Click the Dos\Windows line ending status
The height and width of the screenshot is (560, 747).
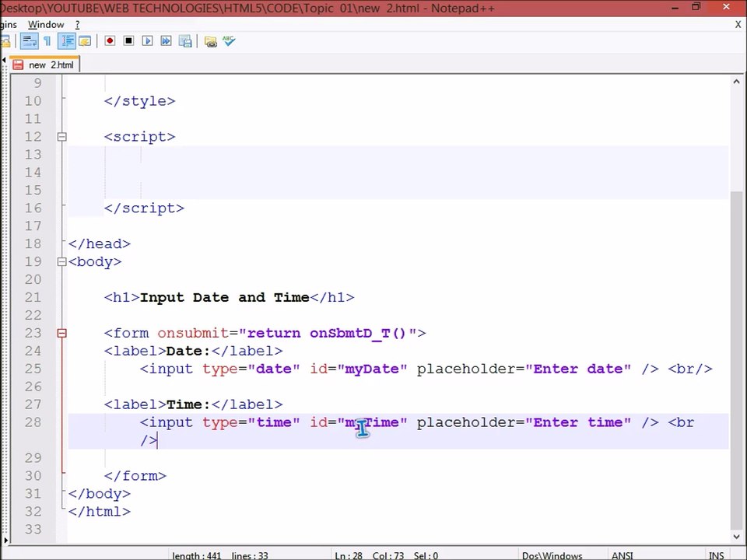(552, 555)
